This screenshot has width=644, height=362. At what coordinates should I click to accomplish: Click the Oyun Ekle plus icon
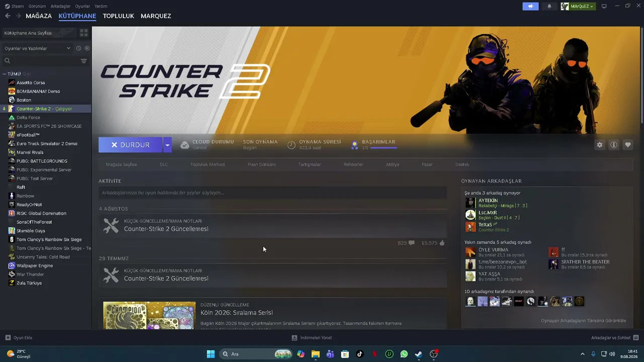[x=8, y=337]
